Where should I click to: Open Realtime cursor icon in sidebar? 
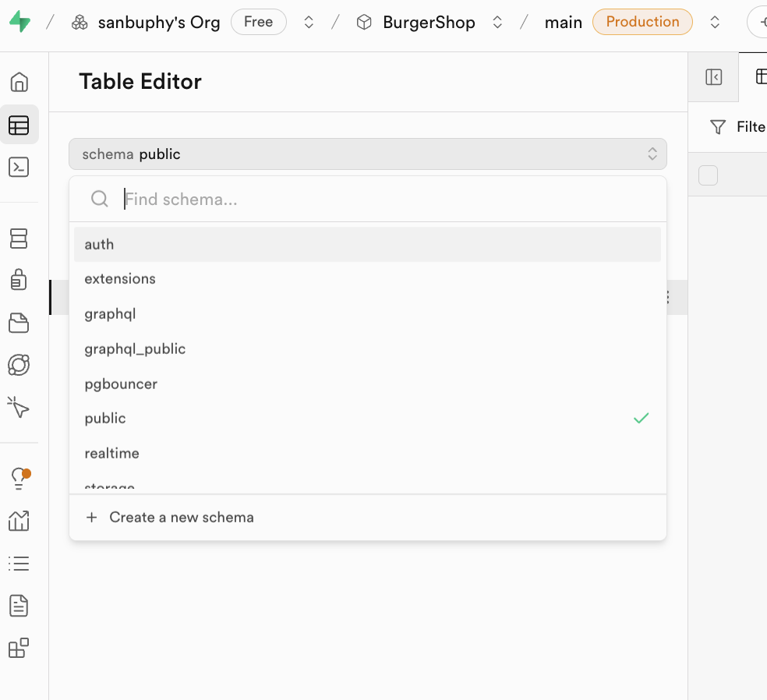[x=19, y=407]
